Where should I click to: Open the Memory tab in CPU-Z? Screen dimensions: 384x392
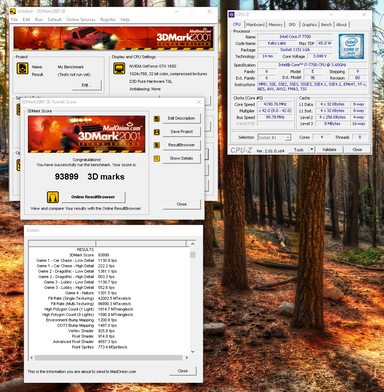tap(275, 25)
